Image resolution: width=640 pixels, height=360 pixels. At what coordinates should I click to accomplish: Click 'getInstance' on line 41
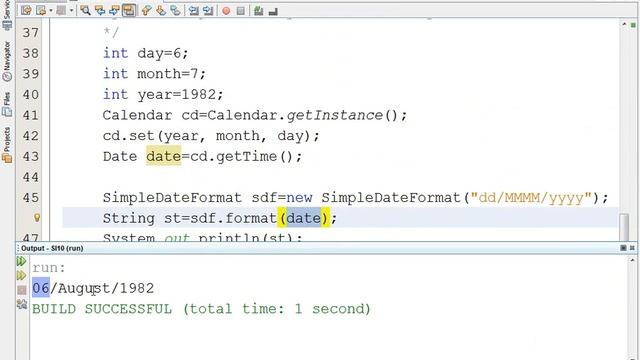pyautogui.click(x=335, y=115)
